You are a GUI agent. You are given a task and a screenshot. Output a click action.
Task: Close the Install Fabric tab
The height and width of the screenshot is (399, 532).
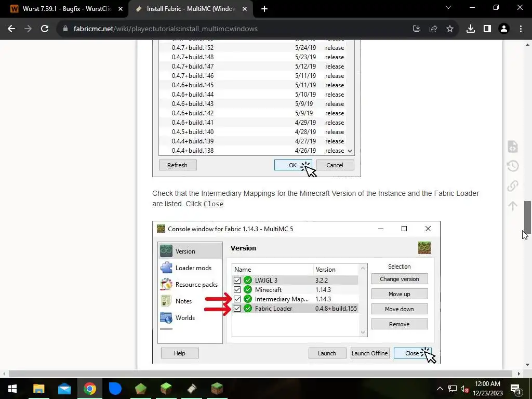(245, 9)
